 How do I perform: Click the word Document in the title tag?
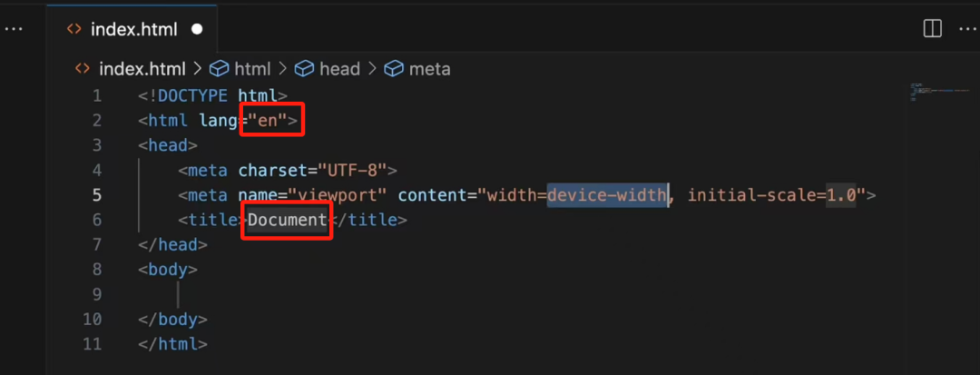[287, 220]
